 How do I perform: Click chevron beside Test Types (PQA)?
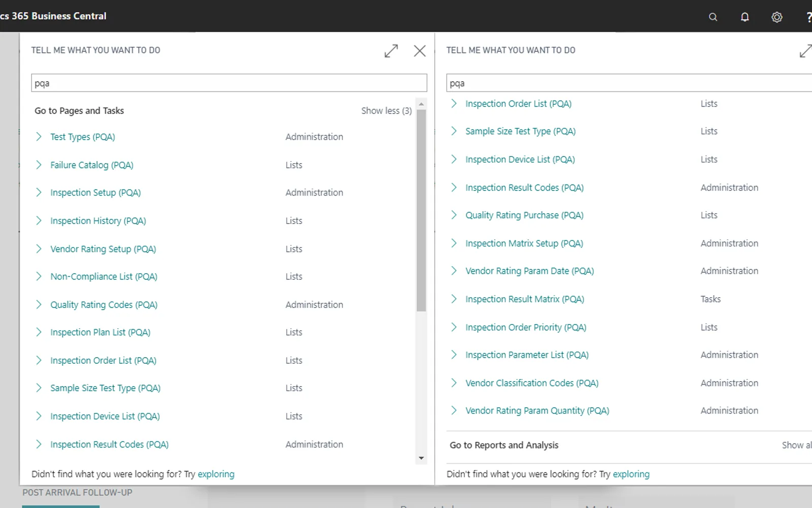pyautogui.click(x=39, y=137)
